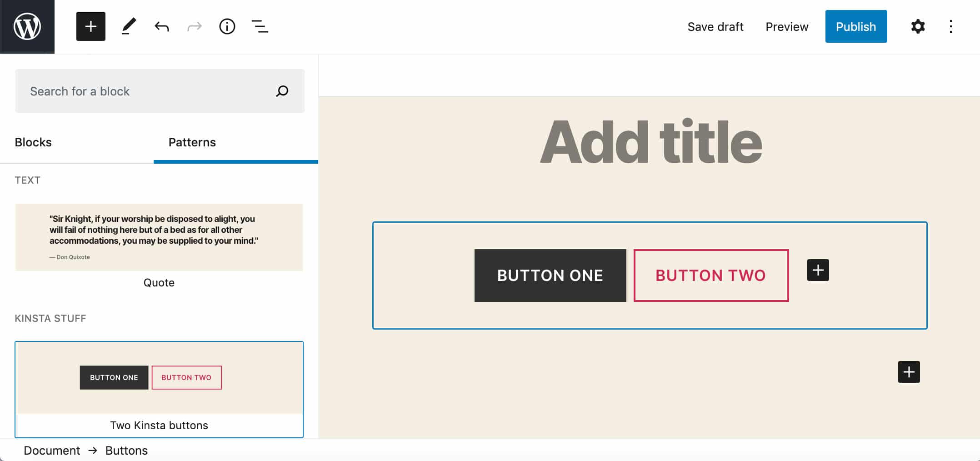Click the Save draft link
The image size is (980, 461).
click(x=715, y=26)
